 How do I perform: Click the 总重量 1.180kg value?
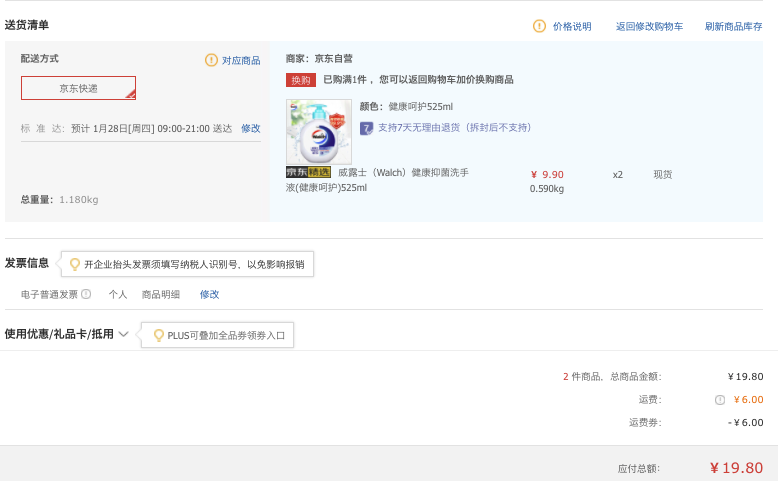click(78, 200)
